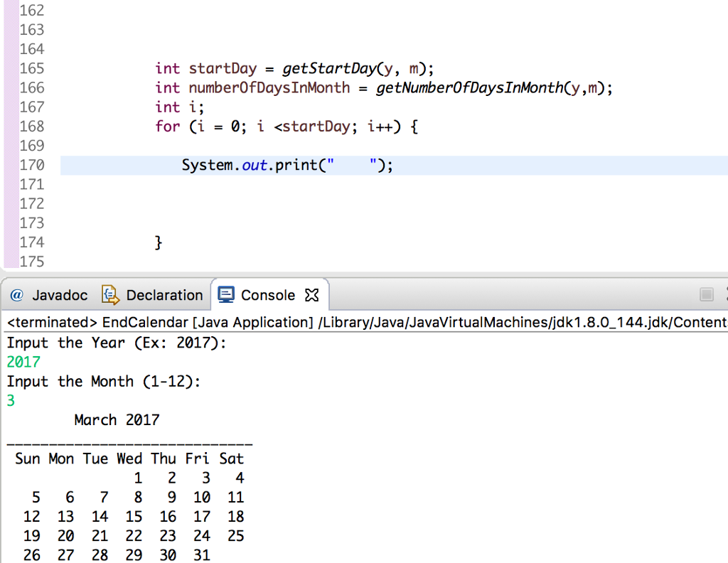Click the Javadoc @ icon
The width and height of the screenshot is (728, 563).
(17, 295)
